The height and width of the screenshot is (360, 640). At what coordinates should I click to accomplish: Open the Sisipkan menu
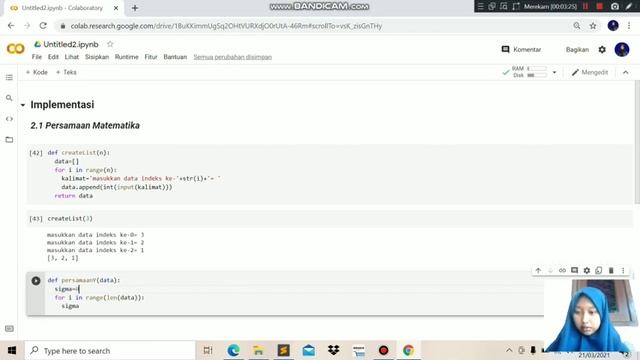coord(97,57)
